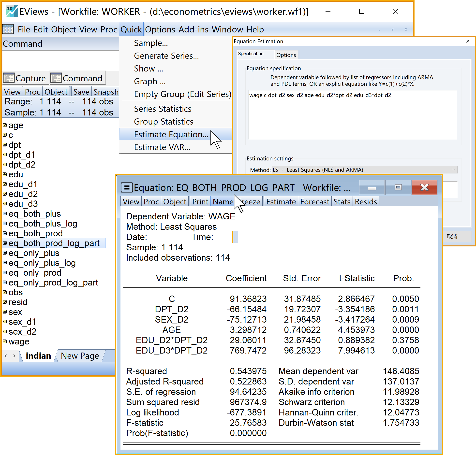The height and width of the screenshot is (455, 476).
Task: Click the coefficient vector c icon
Action: click(x=5, y=135)
